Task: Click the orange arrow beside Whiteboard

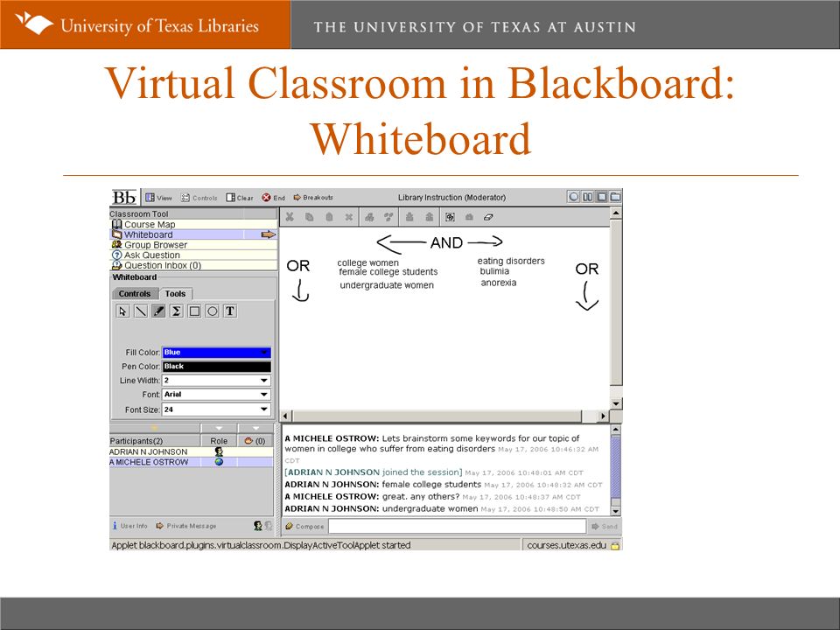Action: coord(268,234)
